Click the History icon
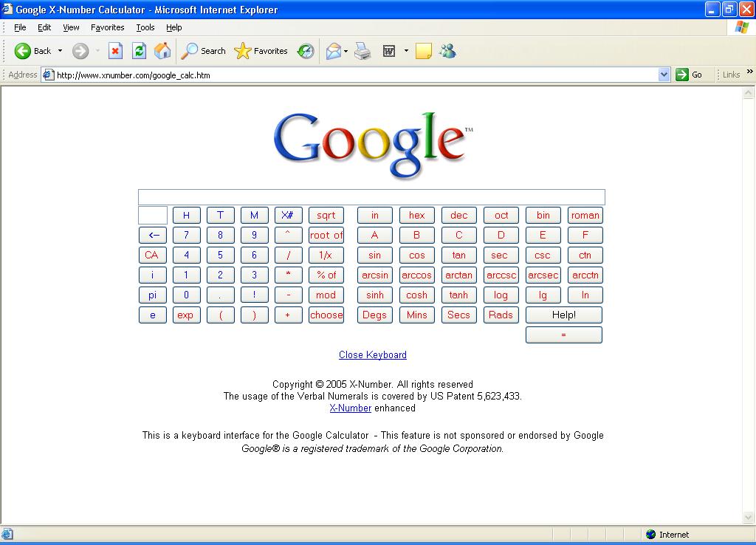 click(306, 51)
